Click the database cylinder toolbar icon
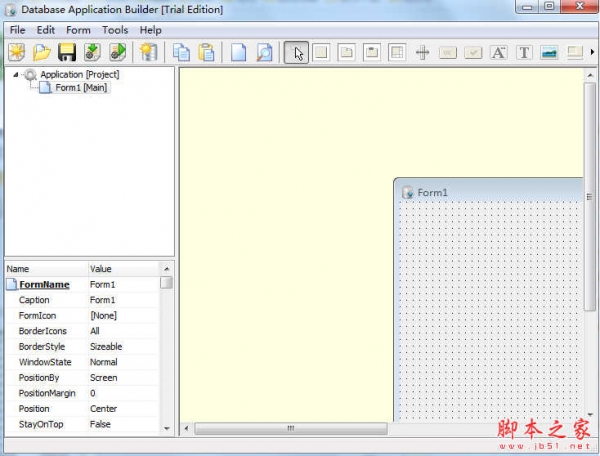 pos(148,52)
